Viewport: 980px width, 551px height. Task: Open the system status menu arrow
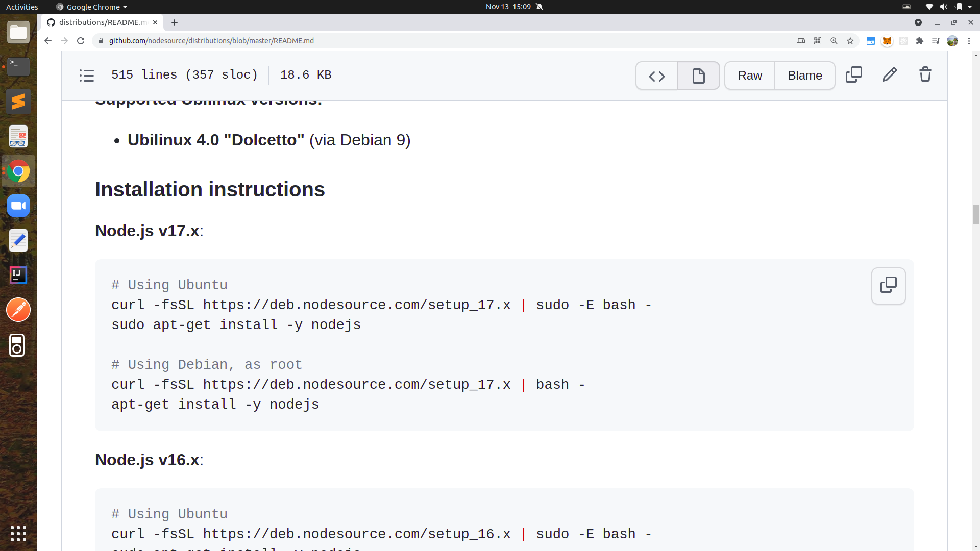(x=970, y=7)
